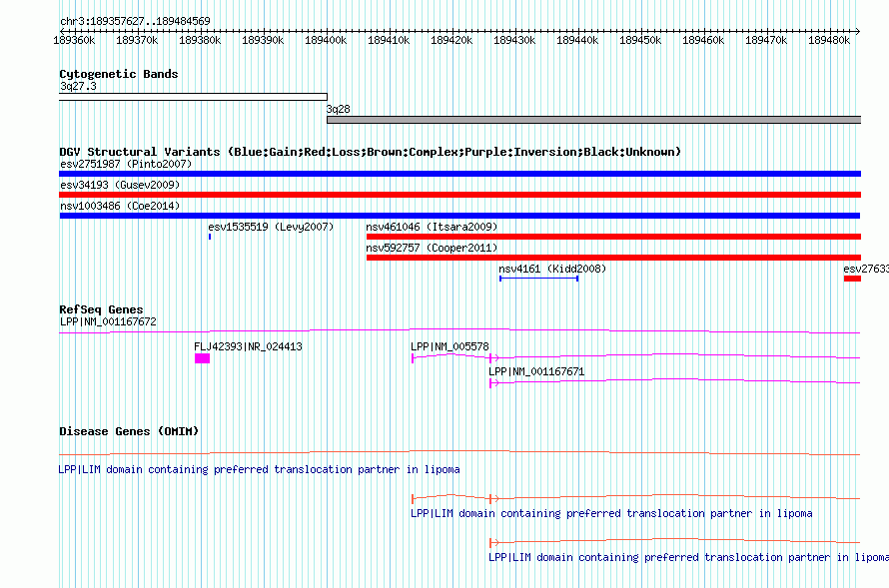Click the 189430k ruler tick label
The width and height of the screenshot is (889, 588).
point(514,40)
